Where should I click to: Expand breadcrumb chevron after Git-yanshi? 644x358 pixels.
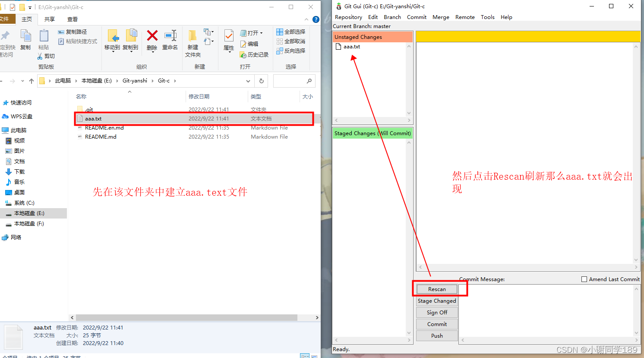152,81
